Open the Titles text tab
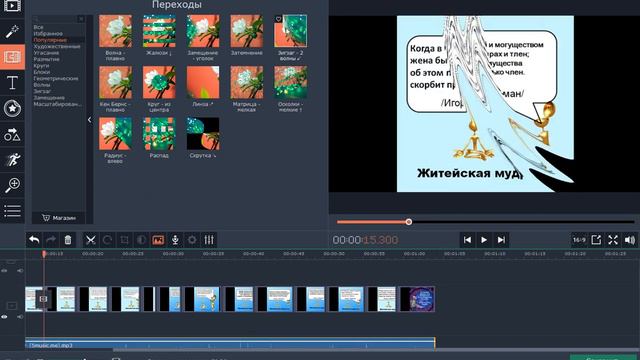This screenshot has height=360, width=640. pos(12,82)
